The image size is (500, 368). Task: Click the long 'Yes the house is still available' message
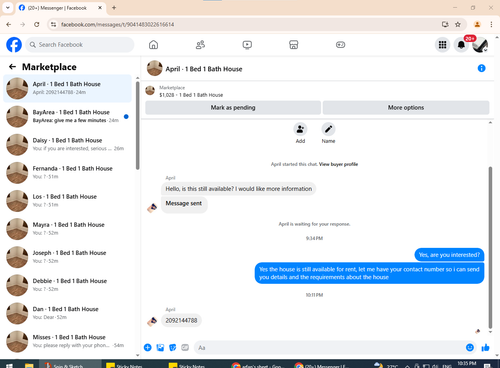point(369,273)
